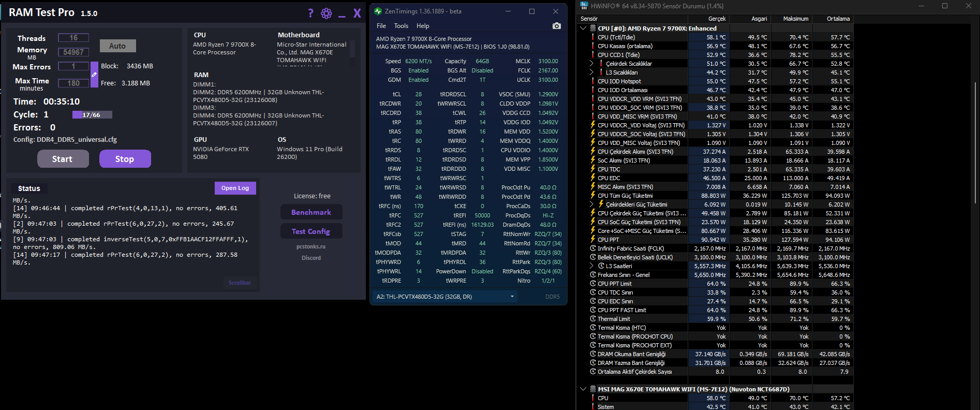Click the Gerçek column header
The width and height of the screenshot is (980, 410).
pos(708,19)
